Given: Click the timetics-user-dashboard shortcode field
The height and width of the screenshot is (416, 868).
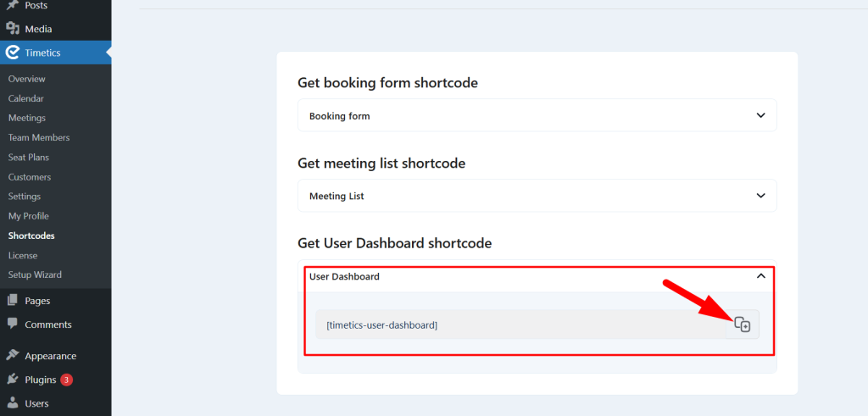Looking at the screenshot, I should 520,324.
